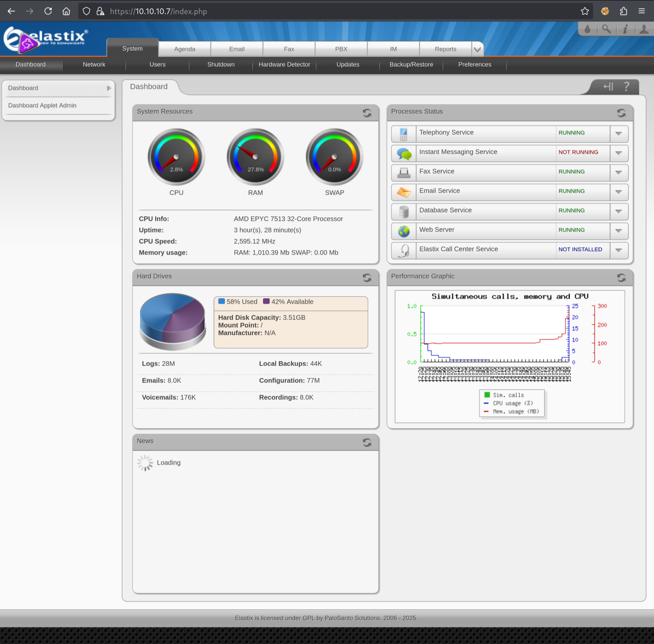
Task: Click the purple 42% Available legend swatch
Action: tap(266, 301)
